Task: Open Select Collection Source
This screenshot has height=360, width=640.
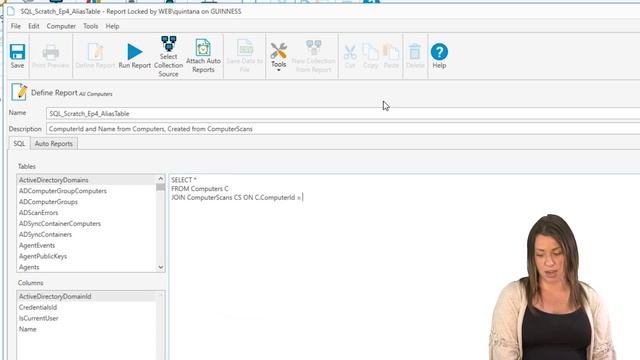Action: pos(168,56)
